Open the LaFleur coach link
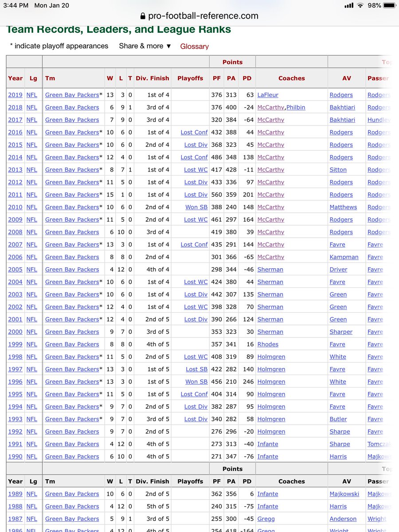Screen dimensions: 399x532 tap(268, 95)
